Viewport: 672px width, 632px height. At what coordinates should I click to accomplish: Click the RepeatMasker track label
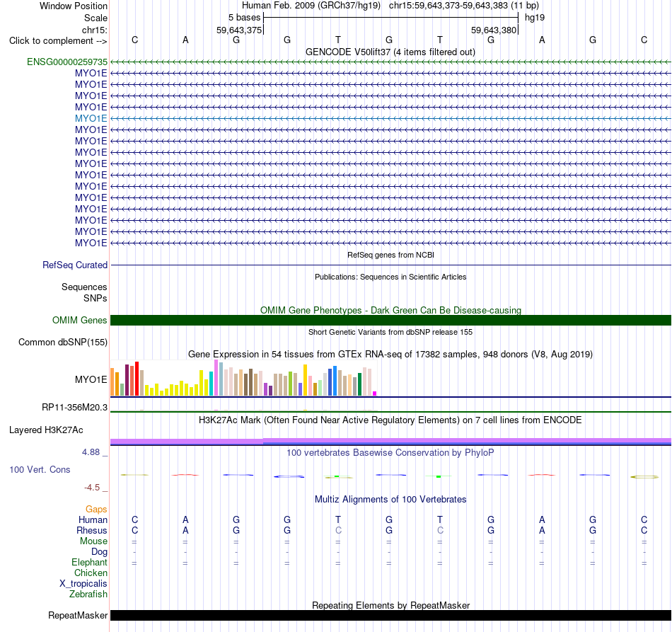[78, 615]
